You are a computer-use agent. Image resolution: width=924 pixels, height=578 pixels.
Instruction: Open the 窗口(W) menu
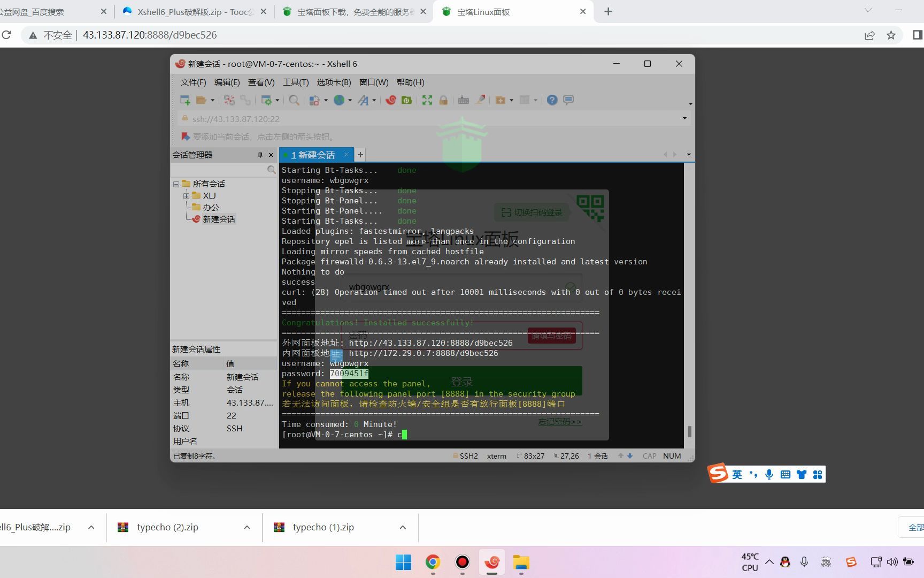374,82
